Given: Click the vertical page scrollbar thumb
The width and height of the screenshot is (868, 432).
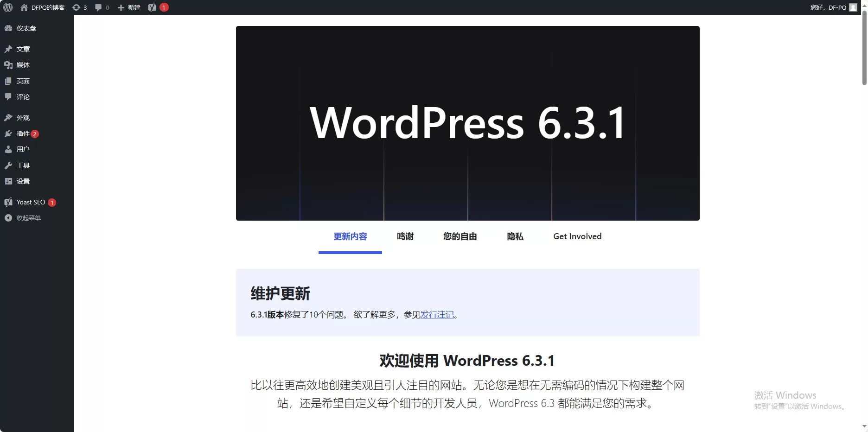Looking at the screenshot, I should click(x=864, y=49).
